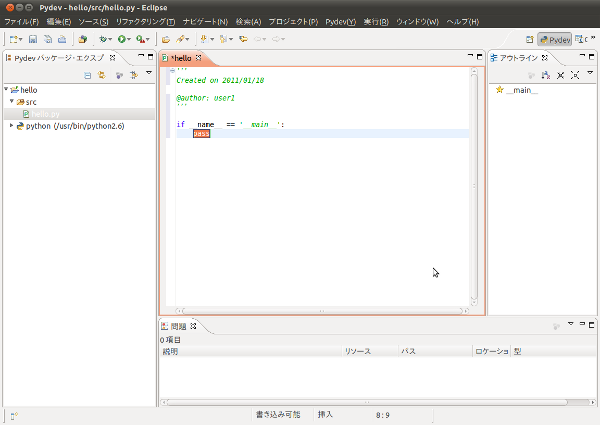600x425 pixels.
Task: Sort Problems by the パス column header
Action: pyautogui.click(x=435, y=351)
